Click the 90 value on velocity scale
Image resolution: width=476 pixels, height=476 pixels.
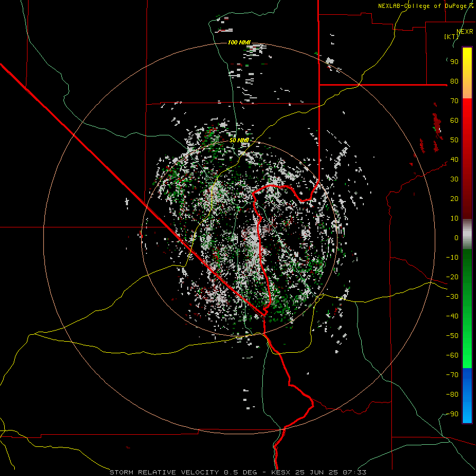tap(454, 62)
